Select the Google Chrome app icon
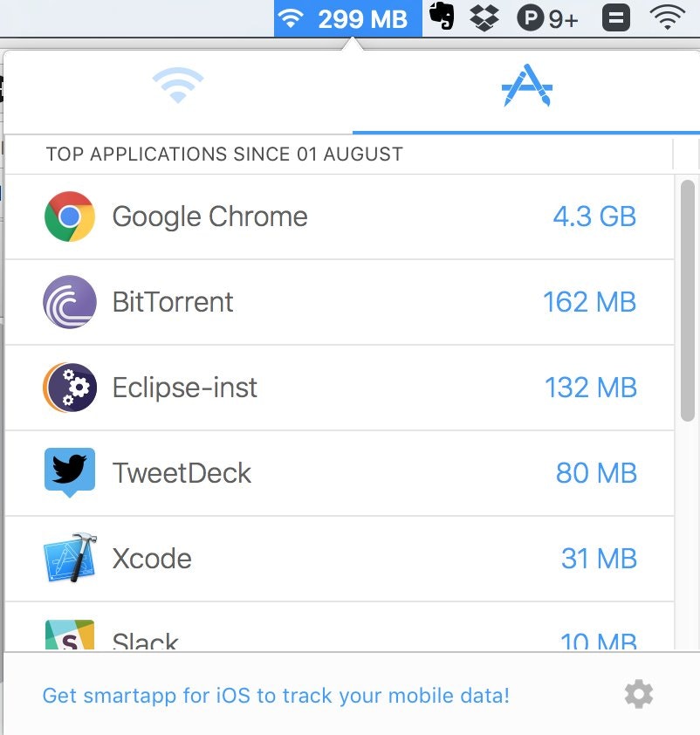Viewport: 700px width, 735px height. pyautogui.click(x=69, y=216)
